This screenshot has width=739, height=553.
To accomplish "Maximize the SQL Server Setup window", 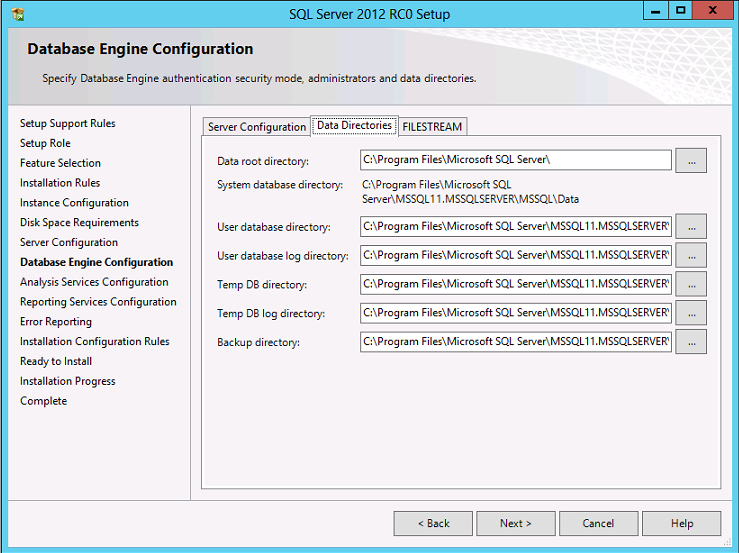I will click(x=680, y=11).
